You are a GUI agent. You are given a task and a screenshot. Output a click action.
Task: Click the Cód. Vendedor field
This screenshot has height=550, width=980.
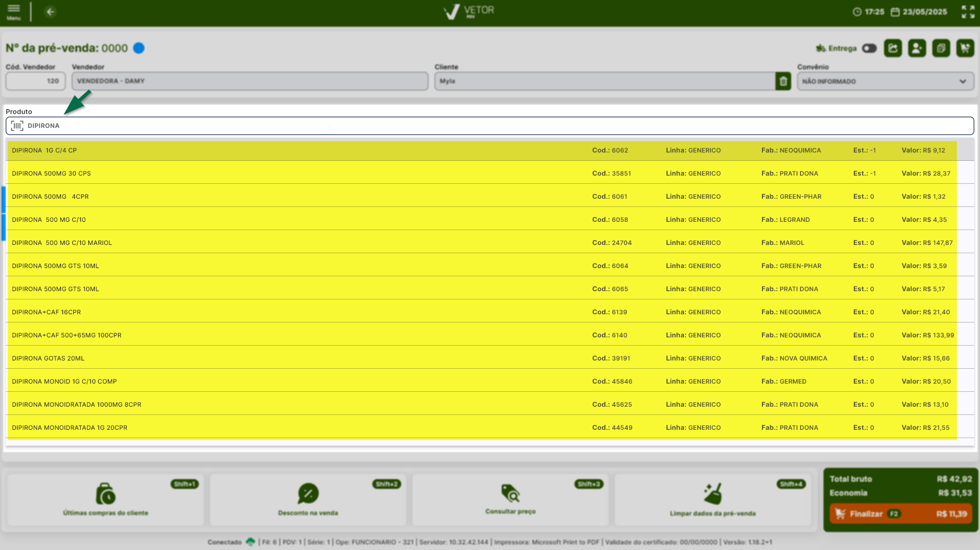35,81
